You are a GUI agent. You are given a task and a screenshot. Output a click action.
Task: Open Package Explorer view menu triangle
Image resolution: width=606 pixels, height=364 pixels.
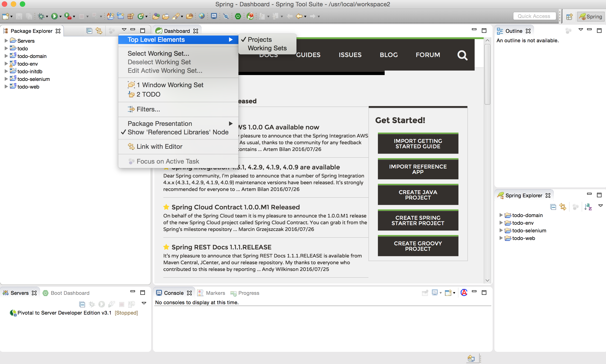(124, 29)
